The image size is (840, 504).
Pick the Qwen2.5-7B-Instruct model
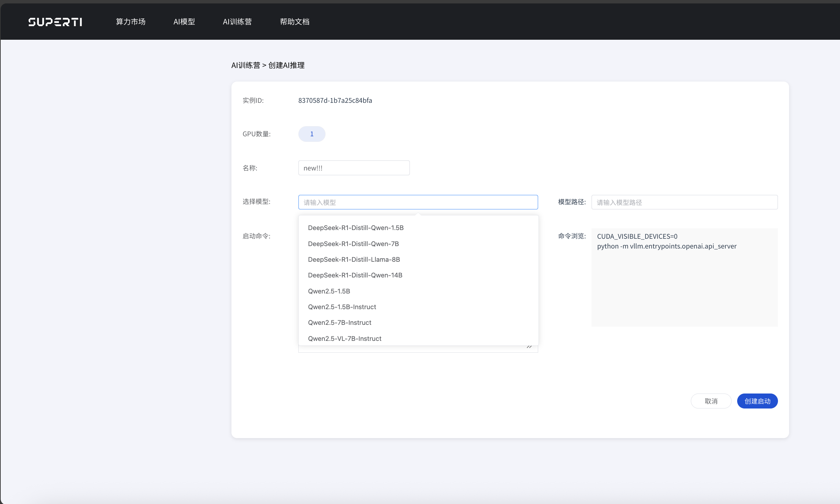(419, 322)
